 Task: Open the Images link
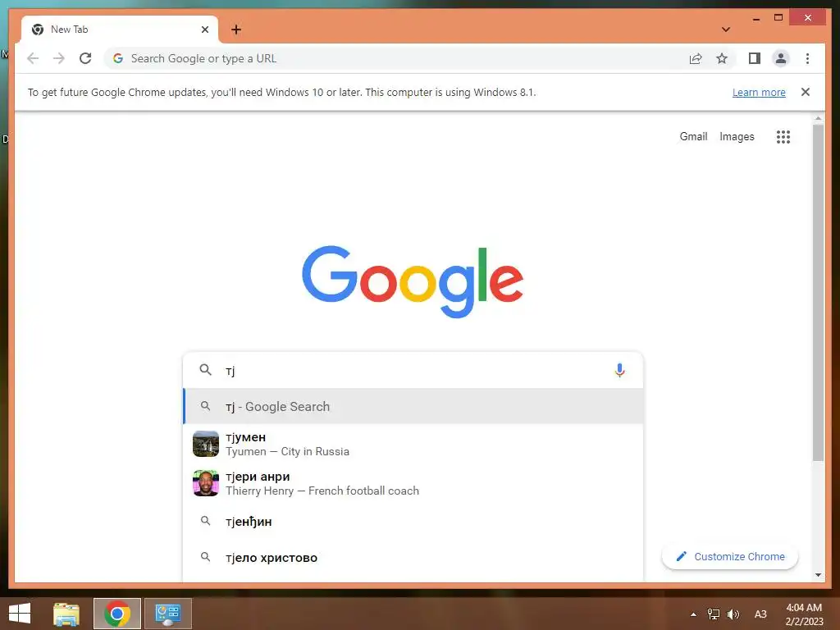(737, 137)
